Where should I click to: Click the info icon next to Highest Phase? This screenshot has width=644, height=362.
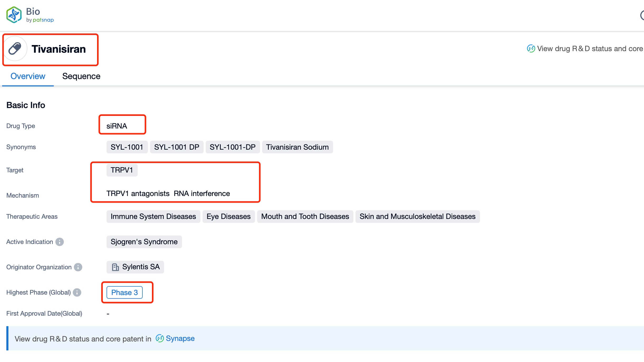pyautogui.click(x=78, y=293)
